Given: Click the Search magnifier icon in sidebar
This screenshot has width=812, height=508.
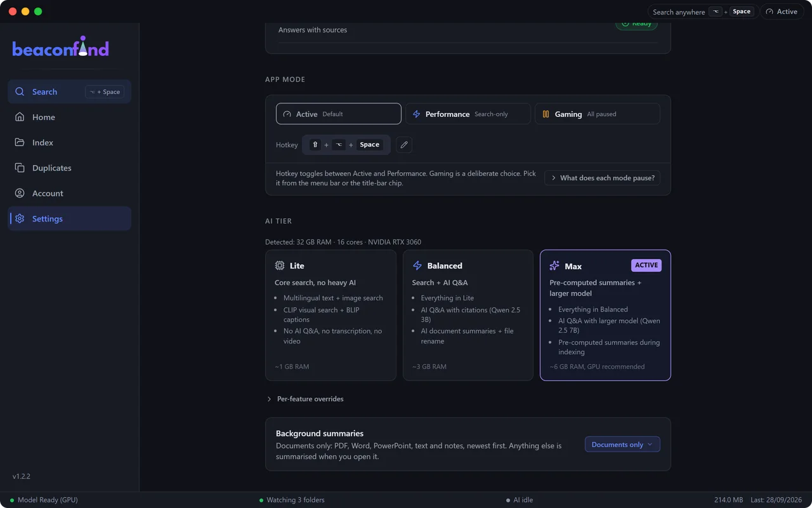Looking at the screenshot, I should 20,91.
